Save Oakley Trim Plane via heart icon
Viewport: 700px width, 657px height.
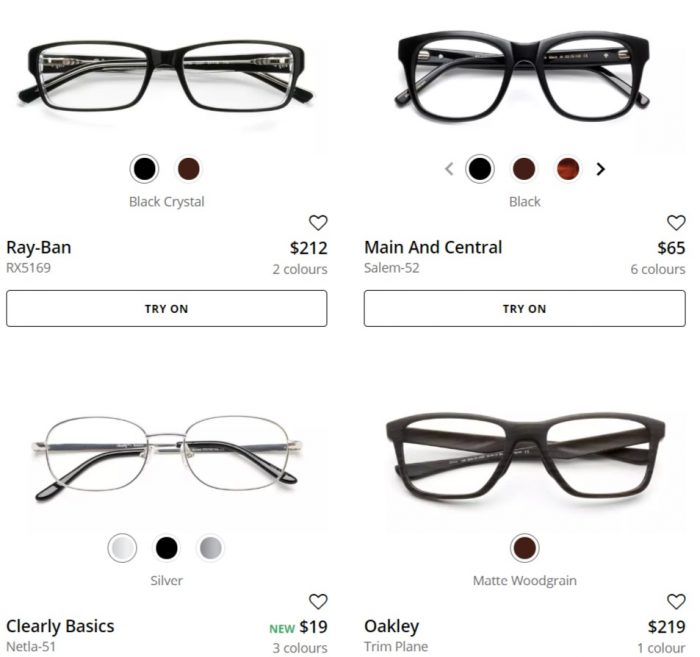(x=676, y=601)
